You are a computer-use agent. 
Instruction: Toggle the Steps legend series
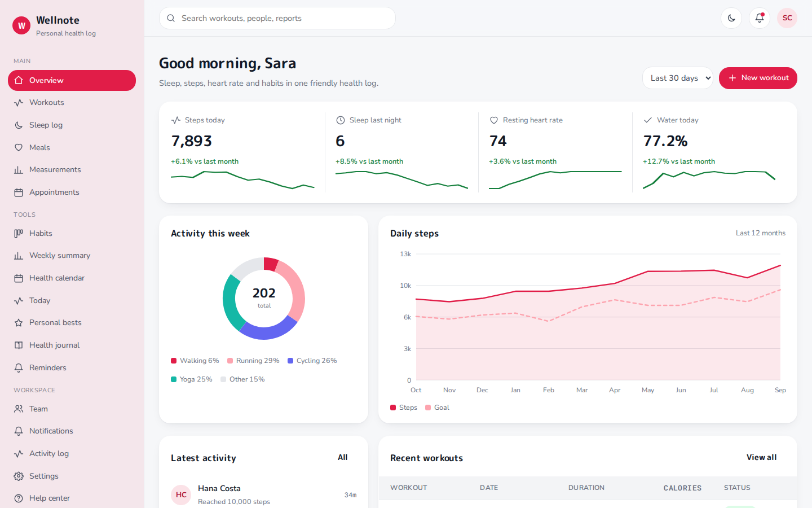pyautogui.click(x=404, y=408)
